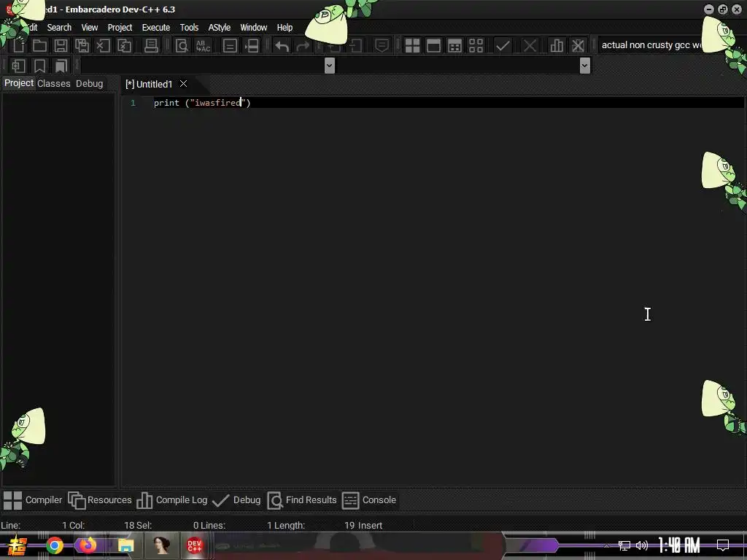Open the Window menu
This screenshot has height=560, width=747.
(x=253, y=28)
